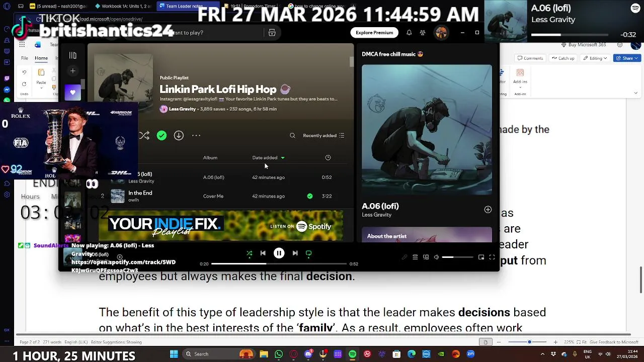Open Spotify Browse icon in search bar

(272, 33)
